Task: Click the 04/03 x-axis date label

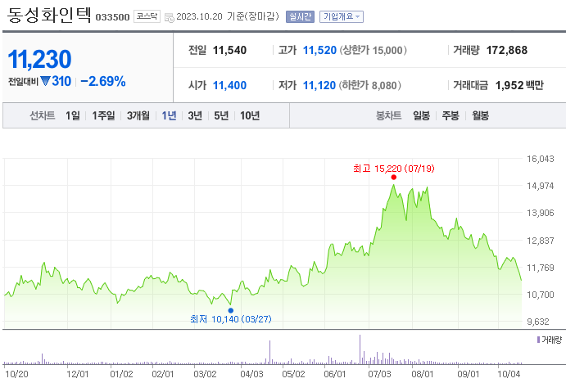Action: point(251,374)
